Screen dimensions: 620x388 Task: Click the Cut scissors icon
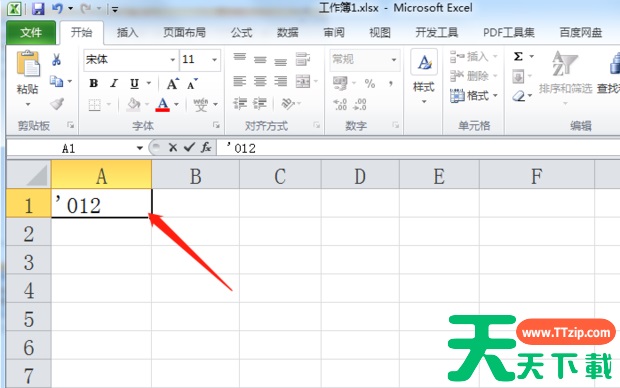[56, 60]
